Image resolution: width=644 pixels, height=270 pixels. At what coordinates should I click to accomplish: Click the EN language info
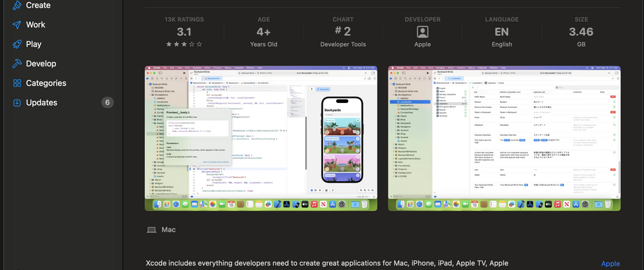coord(502,32)
